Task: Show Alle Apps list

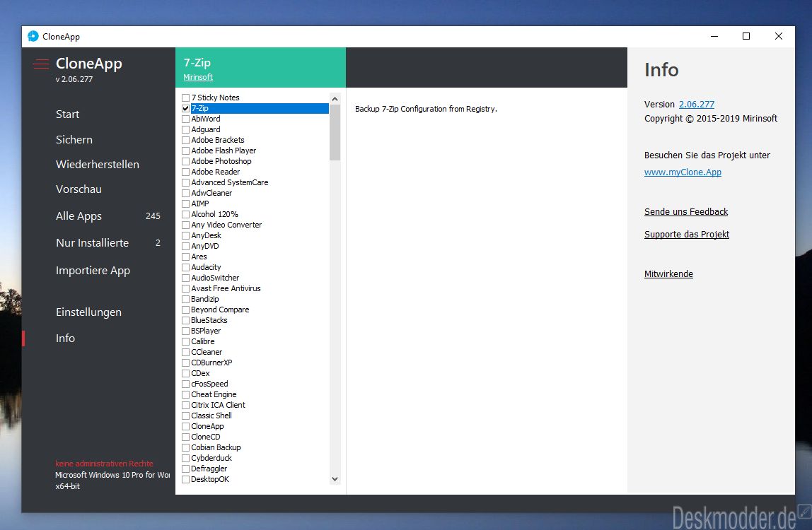Action: coord(79,216)
